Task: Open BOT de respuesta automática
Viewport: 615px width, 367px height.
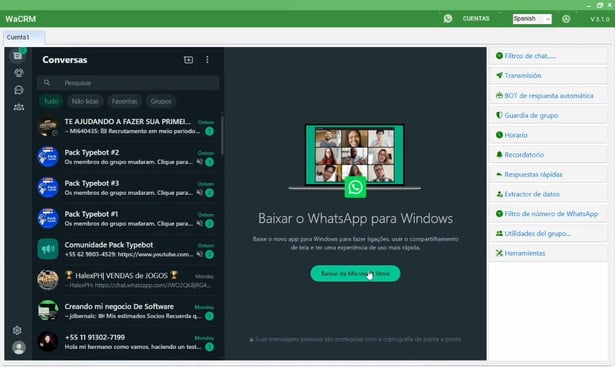Action: point(548,96)
